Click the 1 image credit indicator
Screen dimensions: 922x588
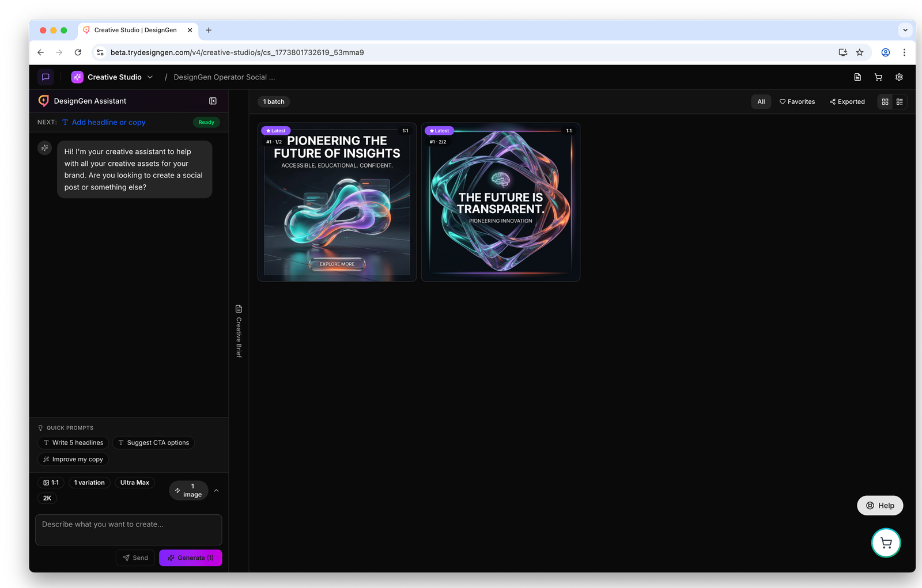(x=188, y=491)
